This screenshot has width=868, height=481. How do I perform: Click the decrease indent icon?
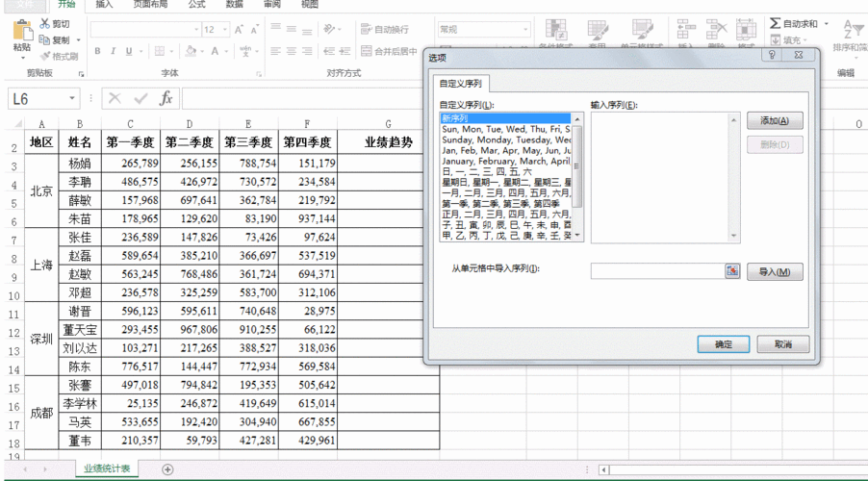329,52
